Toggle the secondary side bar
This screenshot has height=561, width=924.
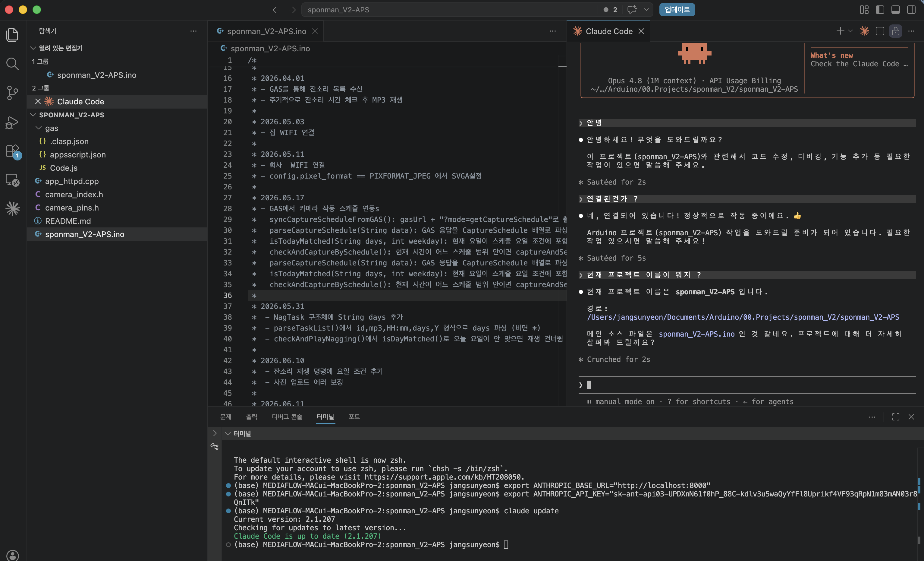911,10
